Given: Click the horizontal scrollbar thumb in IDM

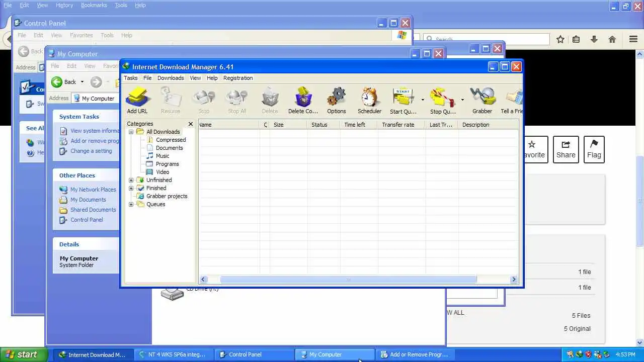Looking at the screenshot, I should tap(348, 280).
